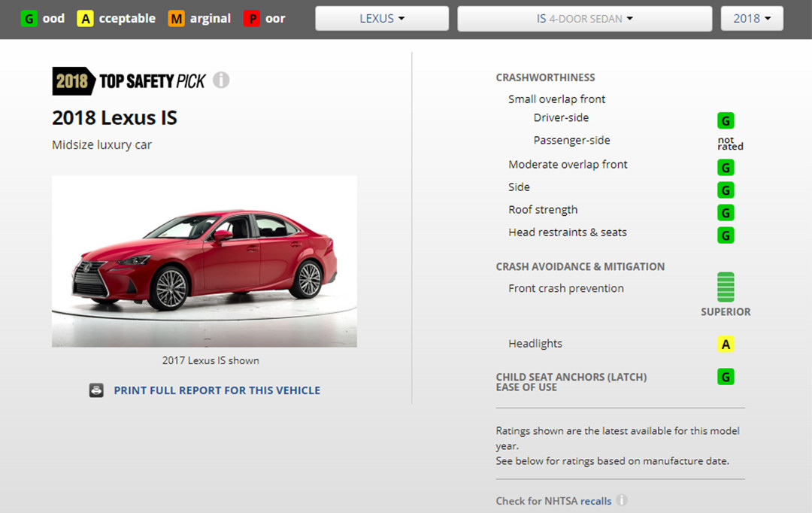Click the Good rating icon for Roof strength

coord(726,212)
